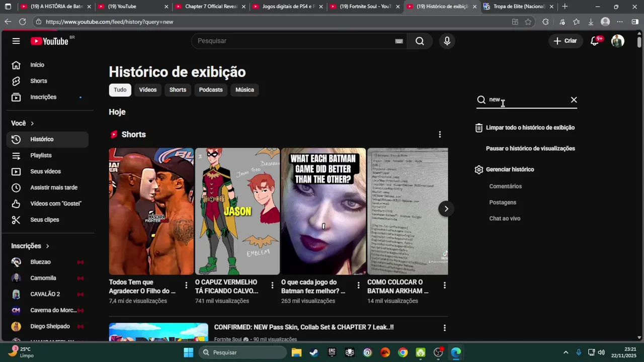Open the Jason Robin short thumbnail

[x=237, y=211]
